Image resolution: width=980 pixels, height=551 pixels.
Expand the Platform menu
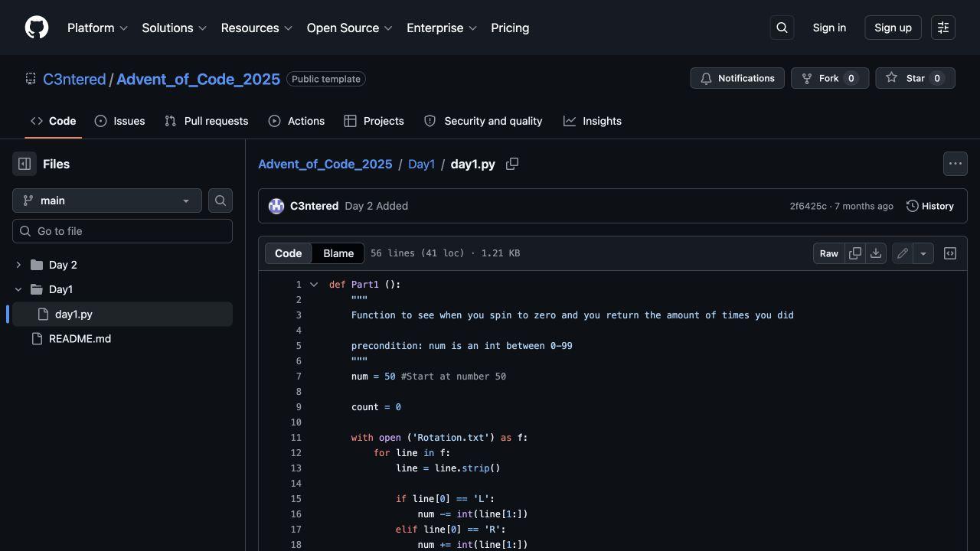(97, 28)
